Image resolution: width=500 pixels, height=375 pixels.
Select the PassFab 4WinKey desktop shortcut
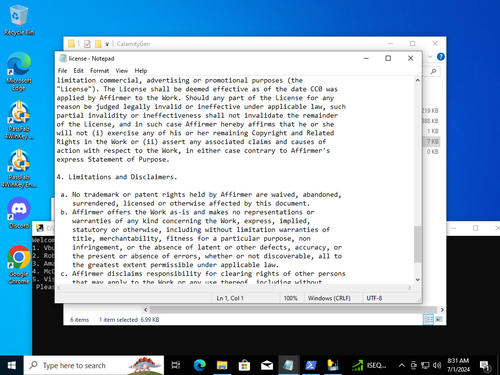tap(19, 120)
